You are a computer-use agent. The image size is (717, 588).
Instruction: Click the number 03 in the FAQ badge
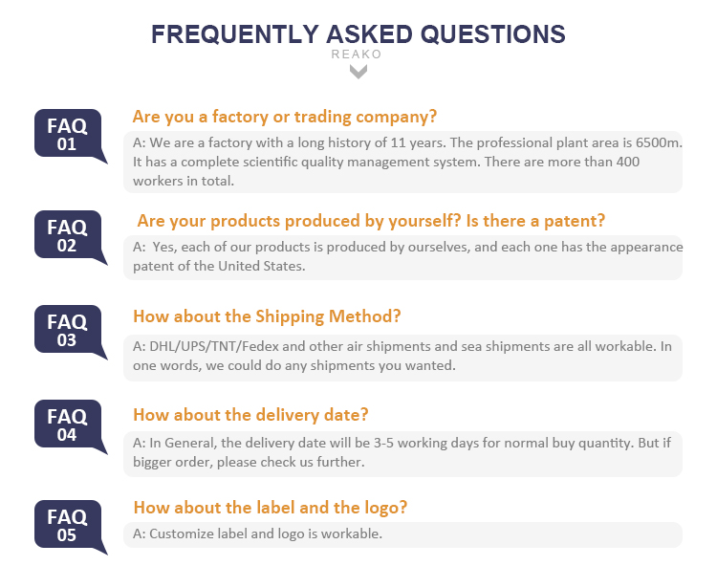pyautogui.click(x=67, y=340)
